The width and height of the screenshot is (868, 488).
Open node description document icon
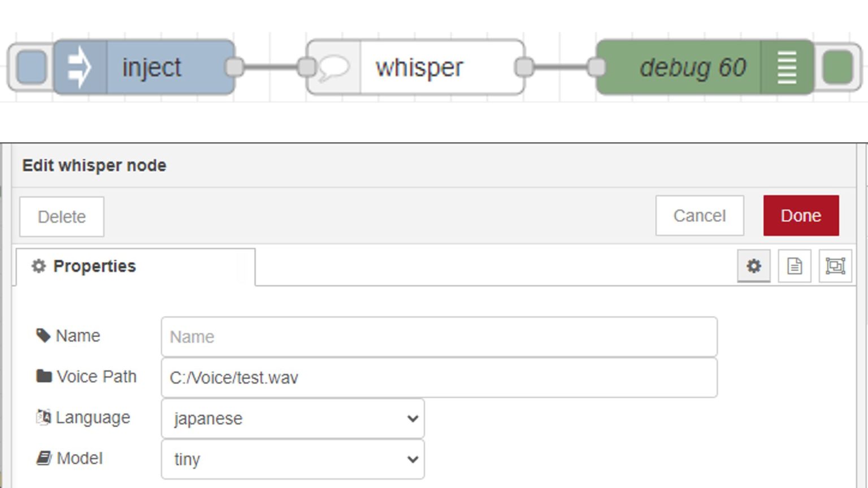(794, 266)
